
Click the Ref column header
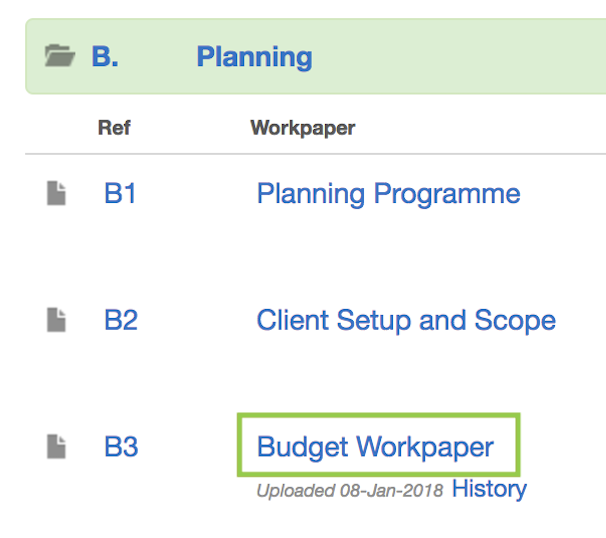114,128
